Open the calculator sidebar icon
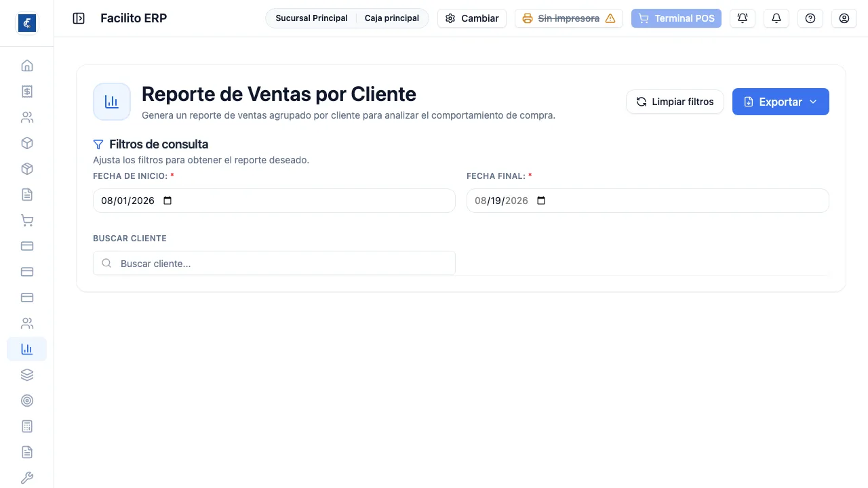Screen dimensions: 868x488 pyautogui.click(x=27, y=426)
